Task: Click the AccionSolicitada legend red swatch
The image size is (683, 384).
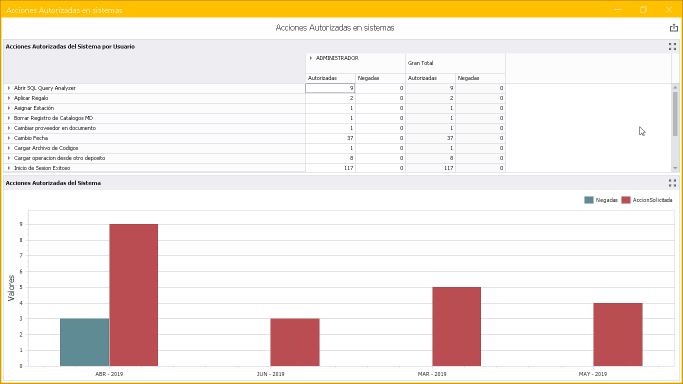Action: click(x=626, y=200)
